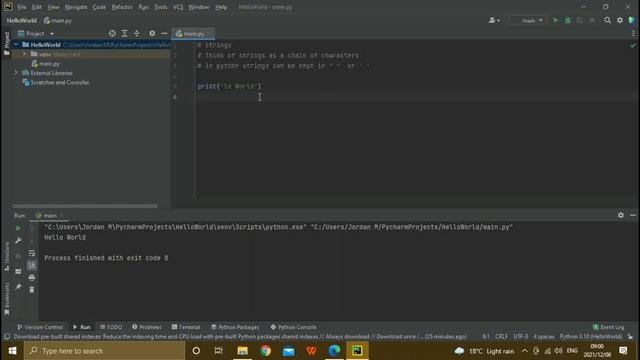Image resolution: width=640 pixels, height=360 pixels.
Task: Open Google Chrome from the taskbar
Action: pos(265,351)
